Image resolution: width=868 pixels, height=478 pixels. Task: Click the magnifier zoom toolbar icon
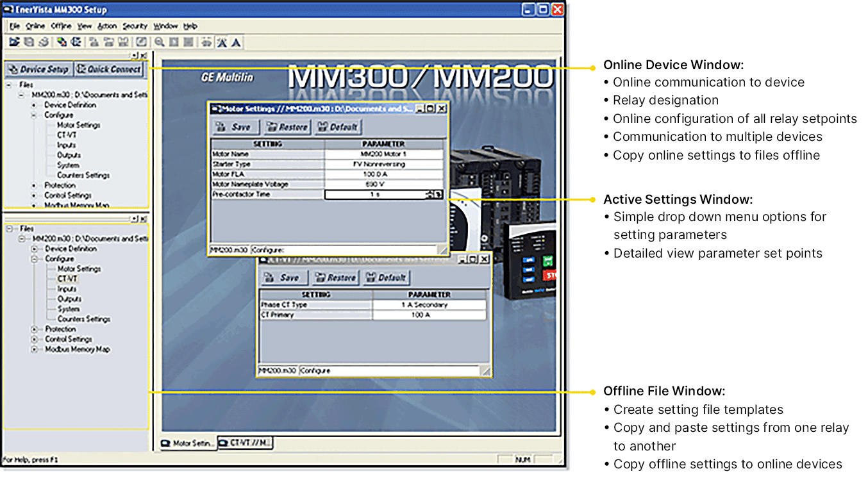159,42
